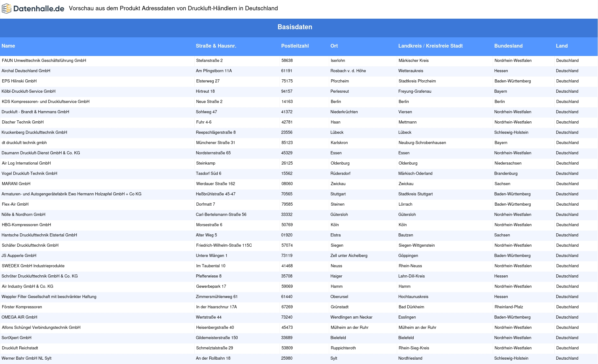This screenshot has height=364, width=598.
Task: Click MARANI GmbH name cell
Action: click(x=16, y=184)
